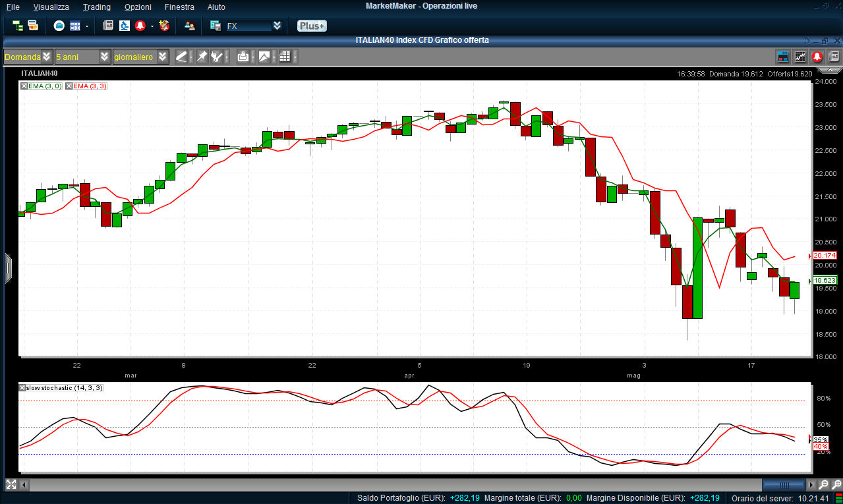Open the newspaper news icon in the main toolbar
This screenshot has width=843, height=504.
pyautogui.click(x=108, y=26)
